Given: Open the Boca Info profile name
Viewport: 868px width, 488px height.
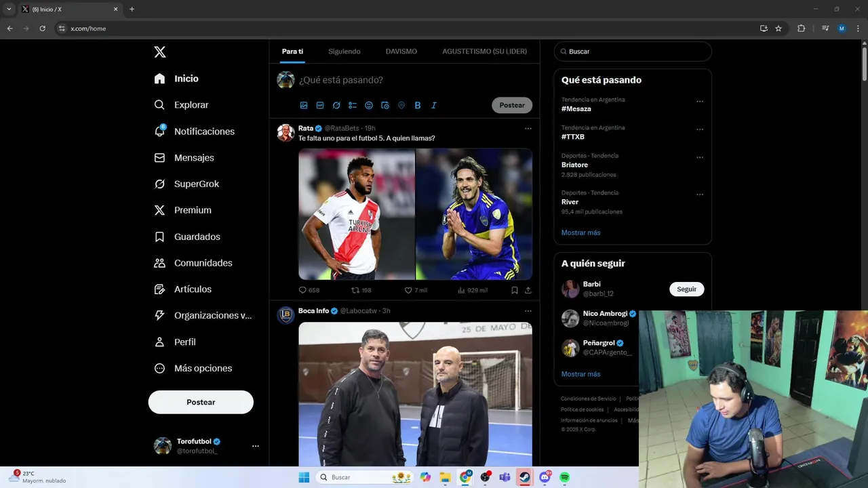Looking at the screenshot, I should coord(313,311).
